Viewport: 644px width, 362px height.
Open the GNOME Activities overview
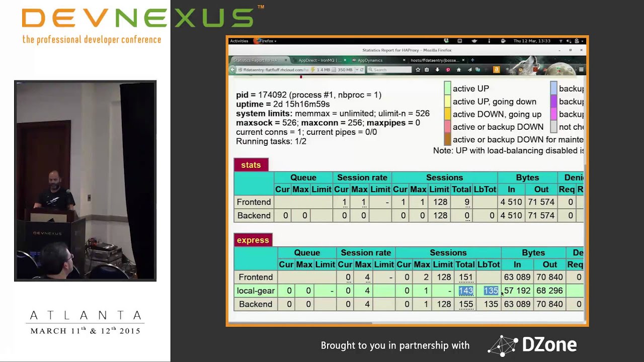[x=239, y=41]
